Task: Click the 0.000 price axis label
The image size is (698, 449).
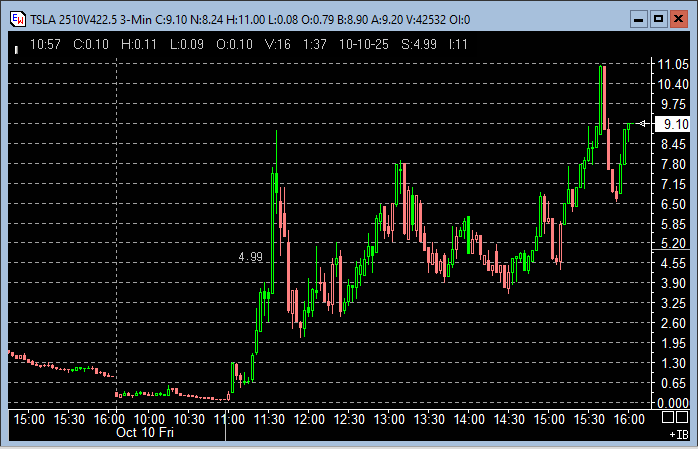Action: click(671, 402)
